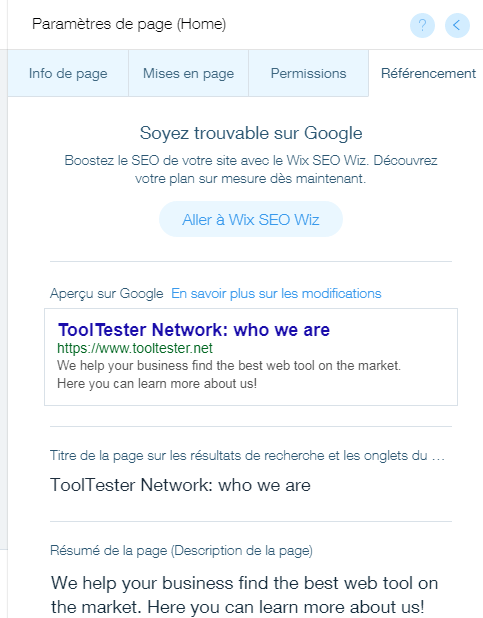Screen dimensions: 483x618
Task: Click the Aperçu sur Google label
Action: (106, 293)
